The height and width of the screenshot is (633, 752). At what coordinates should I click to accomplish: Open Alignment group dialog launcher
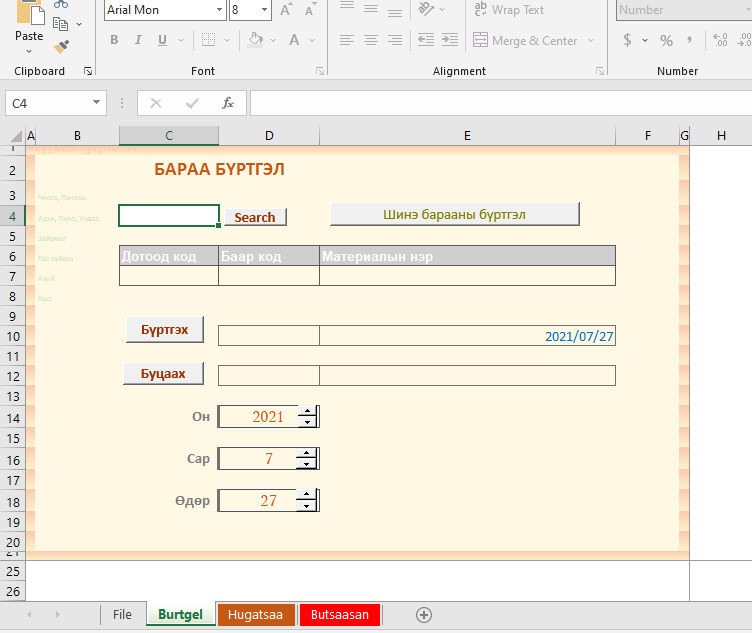click(x=600, y=71)
